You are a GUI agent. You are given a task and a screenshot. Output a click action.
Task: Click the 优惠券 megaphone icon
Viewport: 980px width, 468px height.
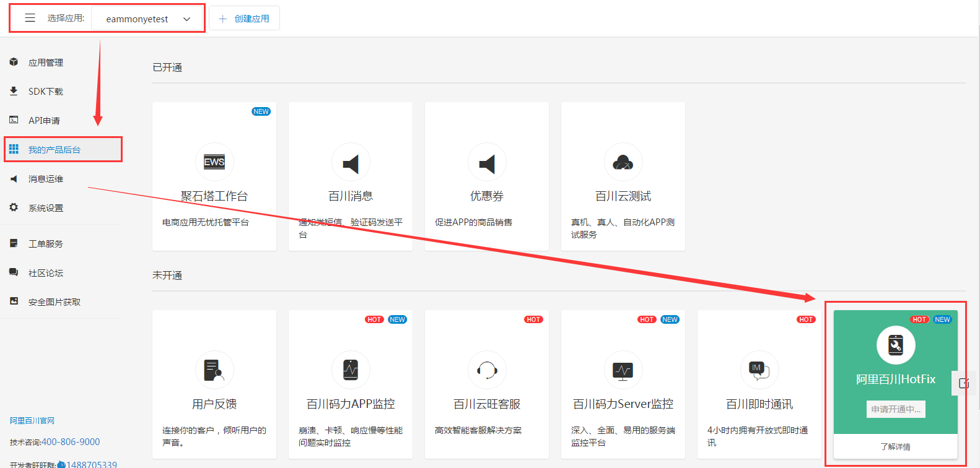click(487, 162)
